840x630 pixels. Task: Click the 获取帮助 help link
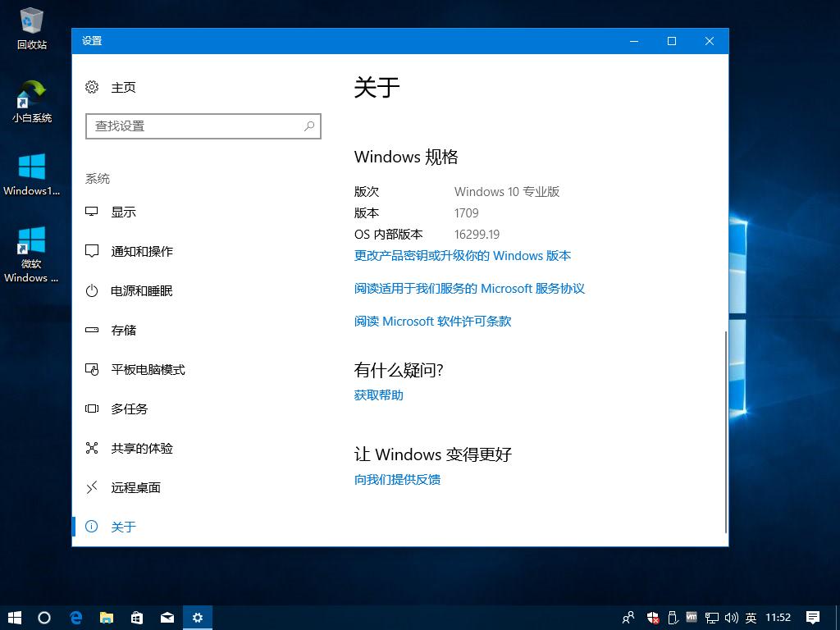pos(377,395)
